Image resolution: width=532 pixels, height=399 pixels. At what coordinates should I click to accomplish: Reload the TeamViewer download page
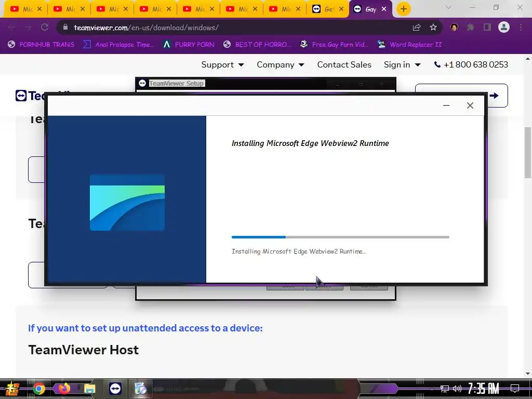45,28
